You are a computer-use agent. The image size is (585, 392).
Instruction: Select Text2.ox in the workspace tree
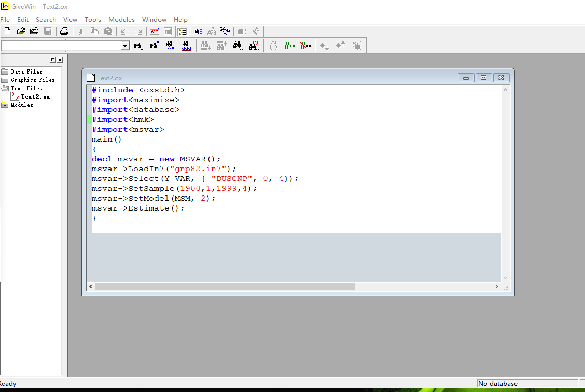click(x=35, y=96)
